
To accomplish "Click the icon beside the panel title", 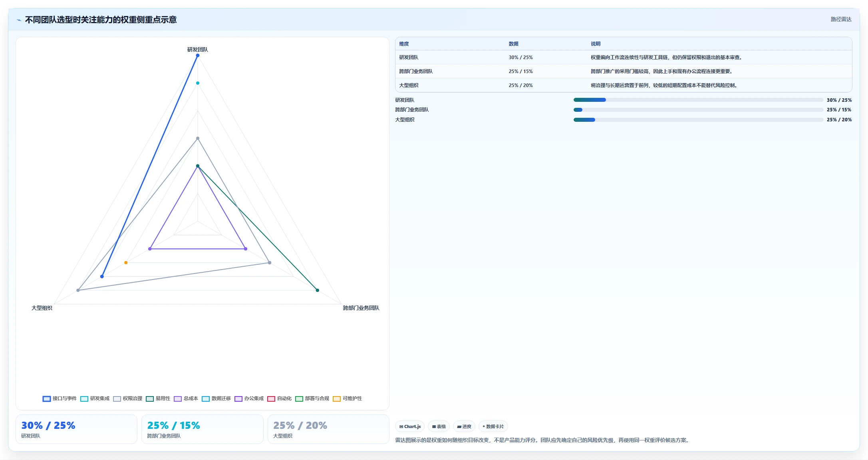I will click(19, 20).
